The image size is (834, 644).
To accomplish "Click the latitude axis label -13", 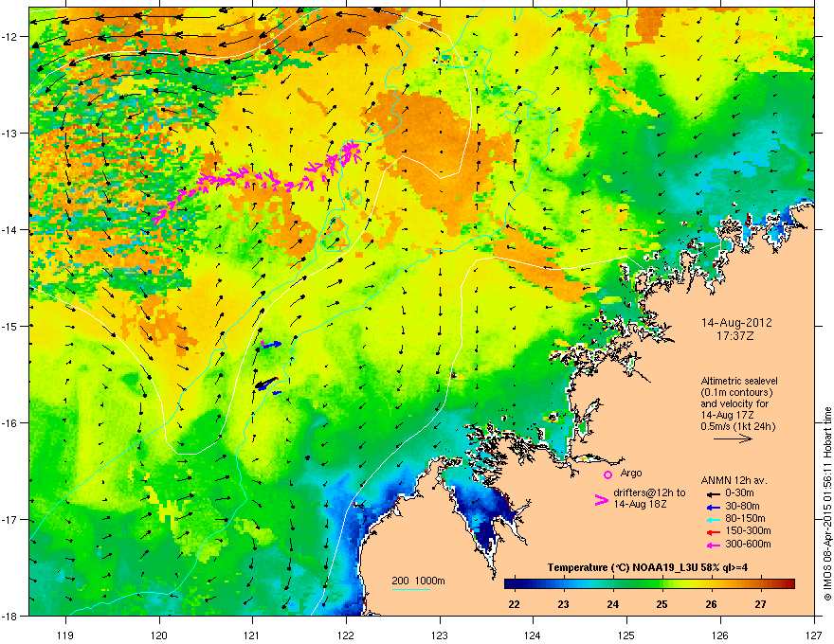I will coord(10,133).
